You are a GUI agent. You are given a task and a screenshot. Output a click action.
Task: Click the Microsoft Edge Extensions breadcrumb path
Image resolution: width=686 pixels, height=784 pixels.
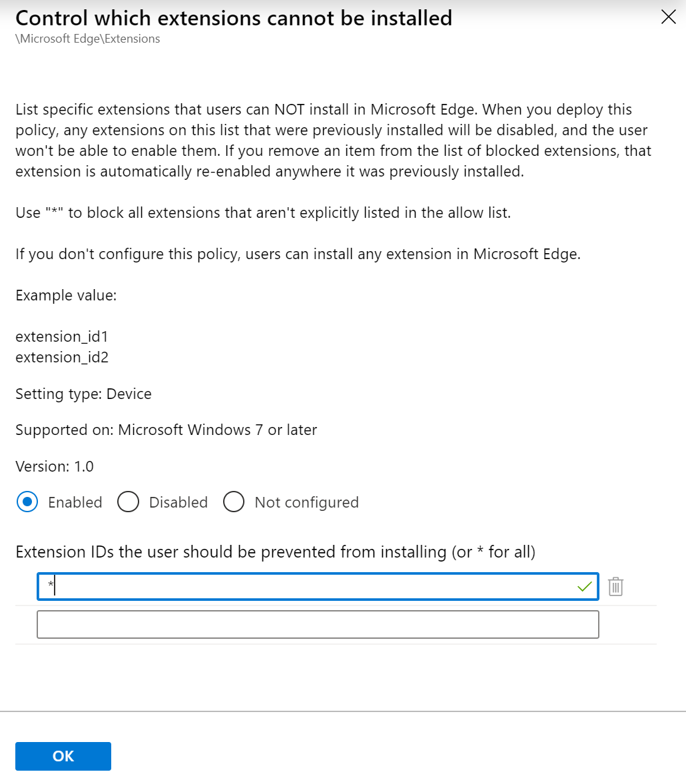87,39
